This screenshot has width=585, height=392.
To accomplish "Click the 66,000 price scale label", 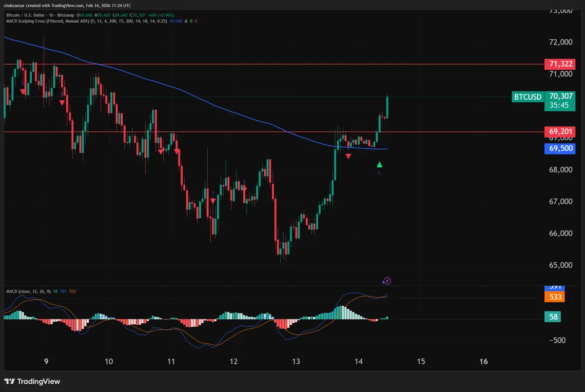I will [561, 234].
